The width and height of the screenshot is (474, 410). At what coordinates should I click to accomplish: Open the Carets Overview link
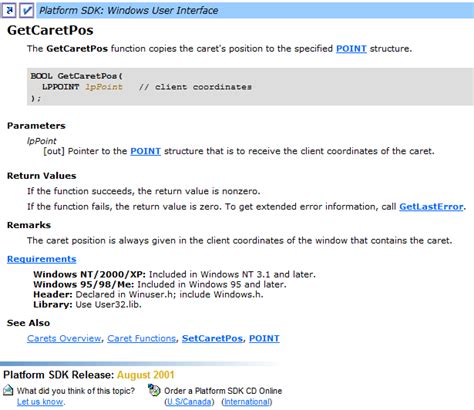pyautogui.click(x=64, y=338)
